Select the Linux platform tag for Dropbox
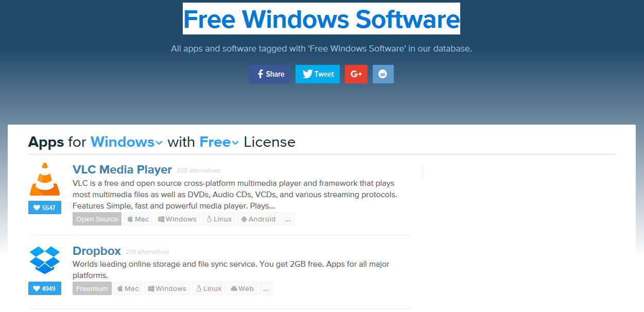Screen dimensions: 644x312 pos(208,288)
